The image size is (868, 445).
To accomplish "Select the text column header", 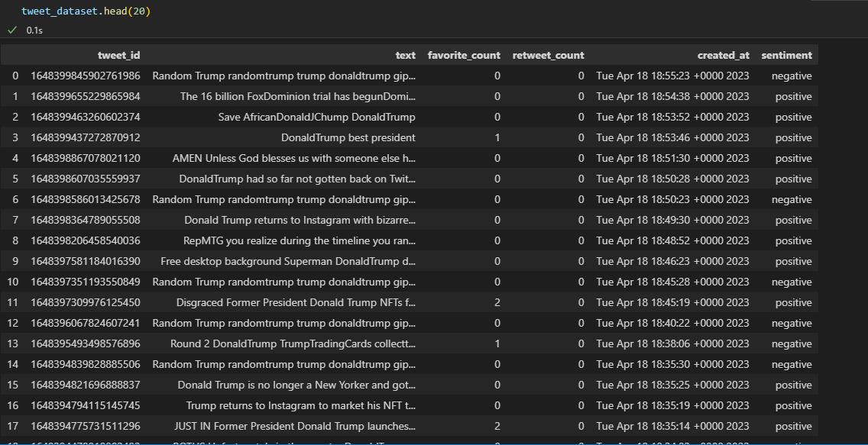I will coord(405,54).
